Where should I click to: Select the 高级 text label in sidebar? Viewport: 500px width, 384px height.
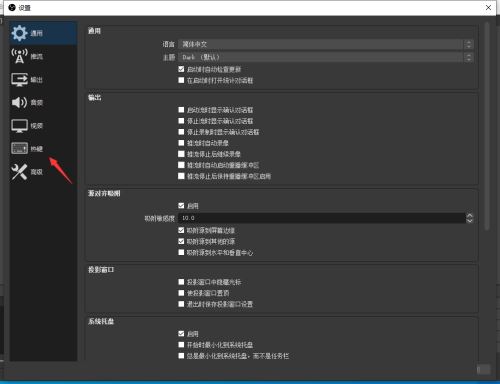pos(37,172)
